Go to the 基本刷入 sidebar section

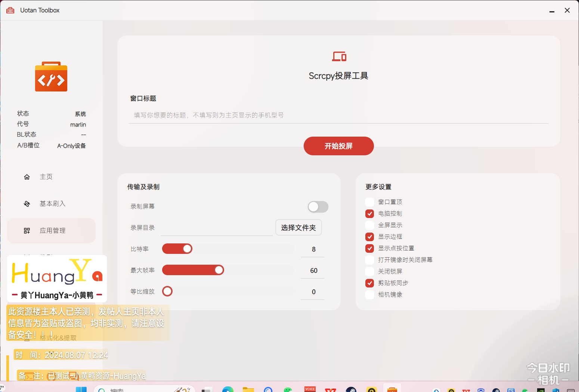tap(51, 204)
